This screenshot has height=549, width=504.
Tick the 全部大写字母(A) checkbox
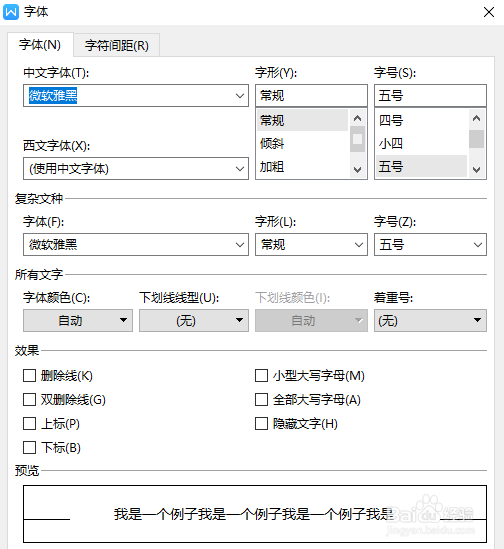(x=261, y=399)
